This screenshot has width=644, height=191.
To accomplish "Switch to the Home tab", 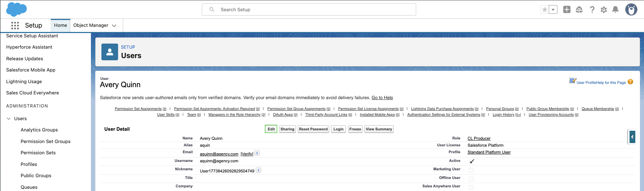I will [x=60, y=25].
